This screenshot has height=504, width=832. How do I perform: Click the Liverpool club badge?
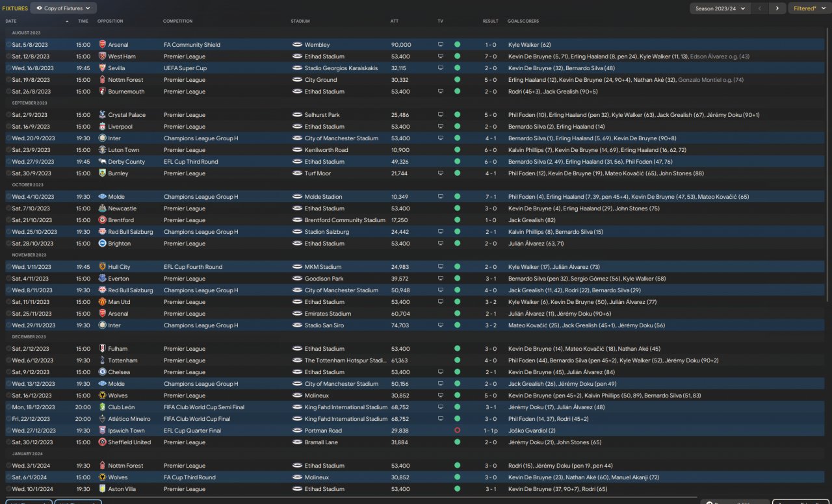[x=102, y=127]
